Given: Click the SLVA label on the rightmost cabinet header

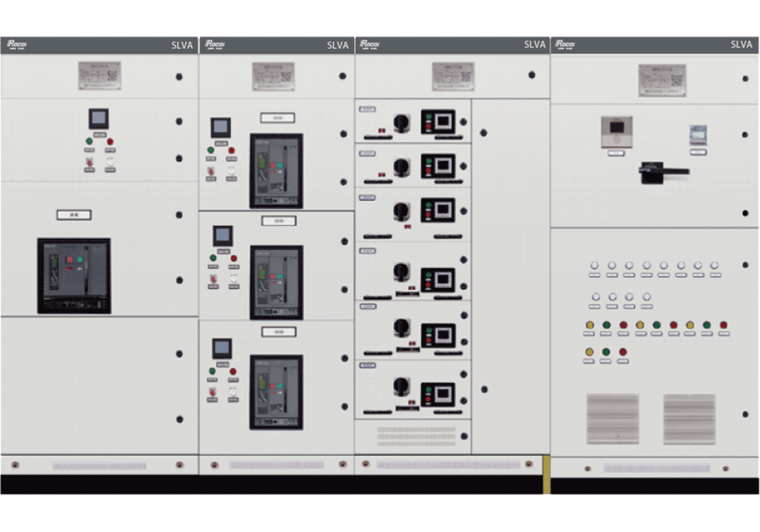Looking at the screenshot, I should click(741, 45).
